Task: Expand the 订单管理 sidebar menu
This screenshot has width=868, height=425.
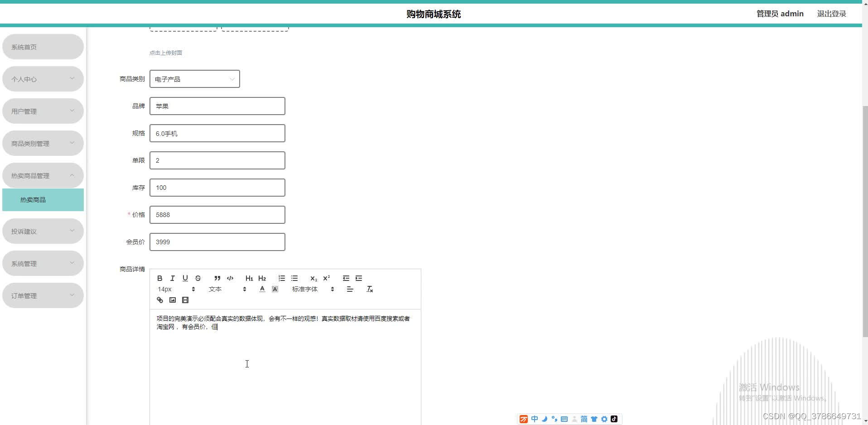Action: click(43, 295)
